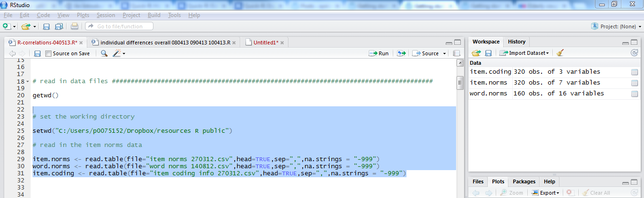Viewport: 644px width, 198px height.
Task: Click the load workspace folder icon
Action: point(476,53)
